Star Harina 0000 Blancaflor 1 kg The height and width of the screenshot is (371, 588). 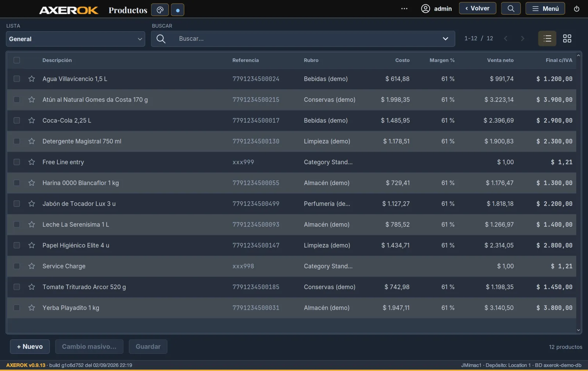tap(32, 183)
